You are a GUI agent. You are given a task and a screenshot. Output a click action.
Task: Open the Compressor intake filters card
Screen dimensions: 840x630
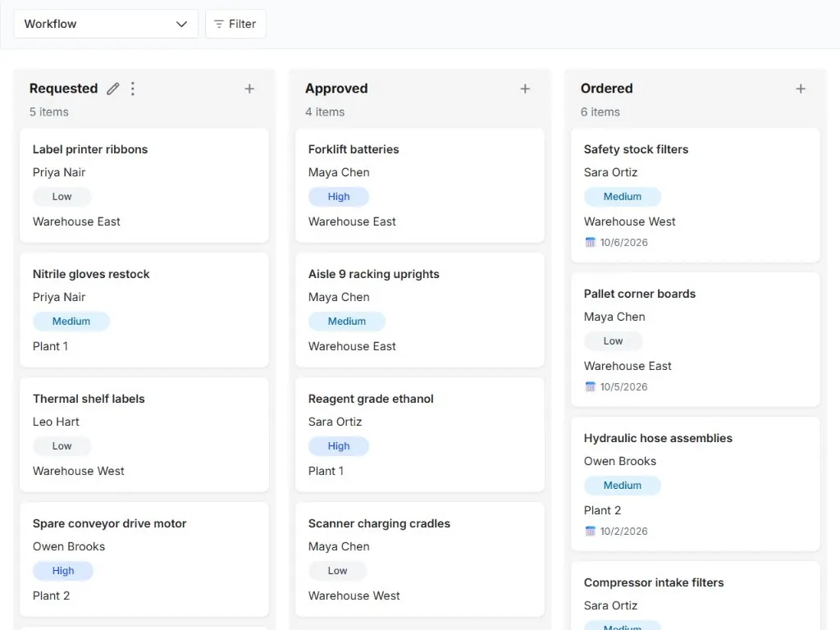pos(696,596)
